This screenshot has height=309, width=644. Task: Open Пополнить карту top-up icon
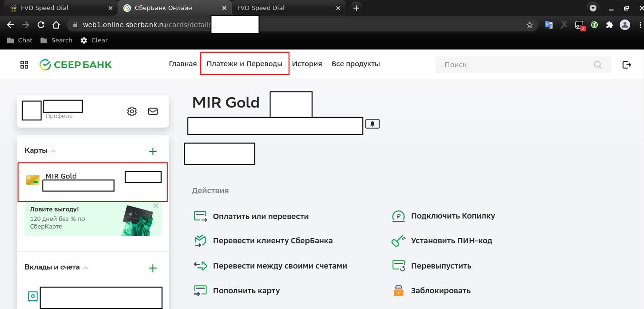click(201, 290)
